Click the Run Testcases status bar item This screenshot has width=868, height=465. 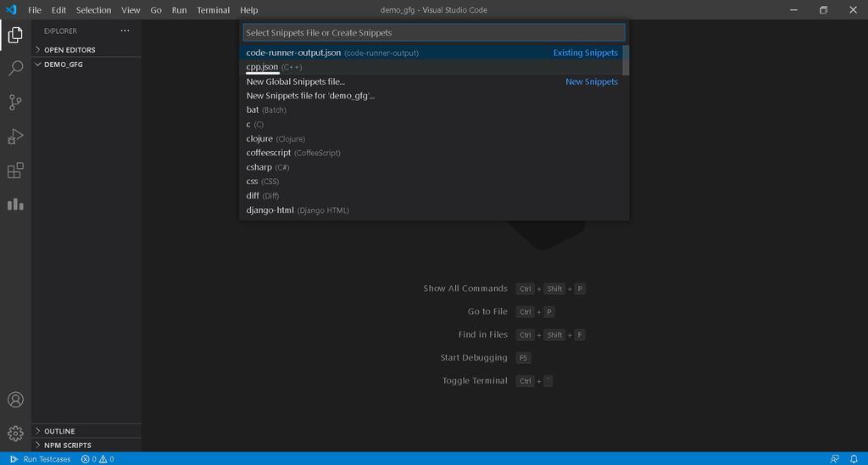pos(41,459)
